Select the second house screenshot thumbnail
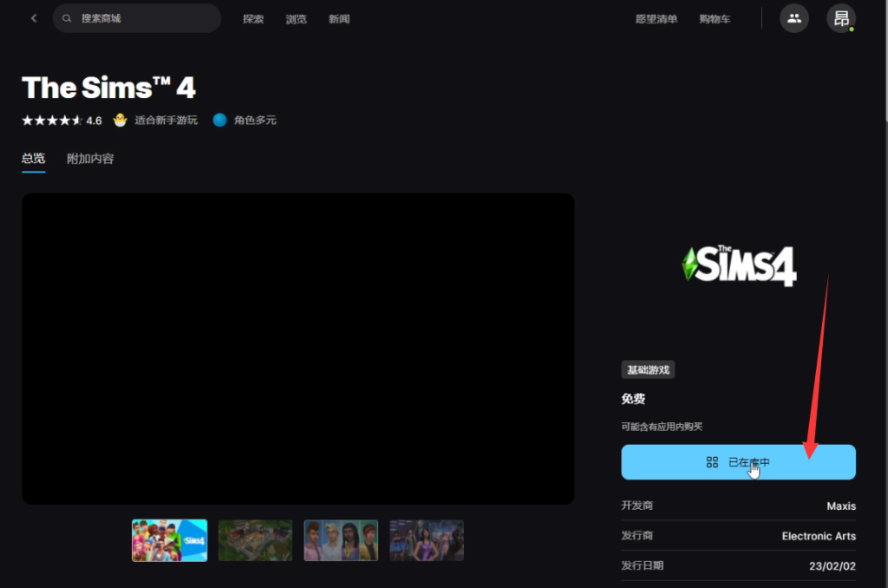This screenshot has width=888, height=588. (x=255, y=540)
